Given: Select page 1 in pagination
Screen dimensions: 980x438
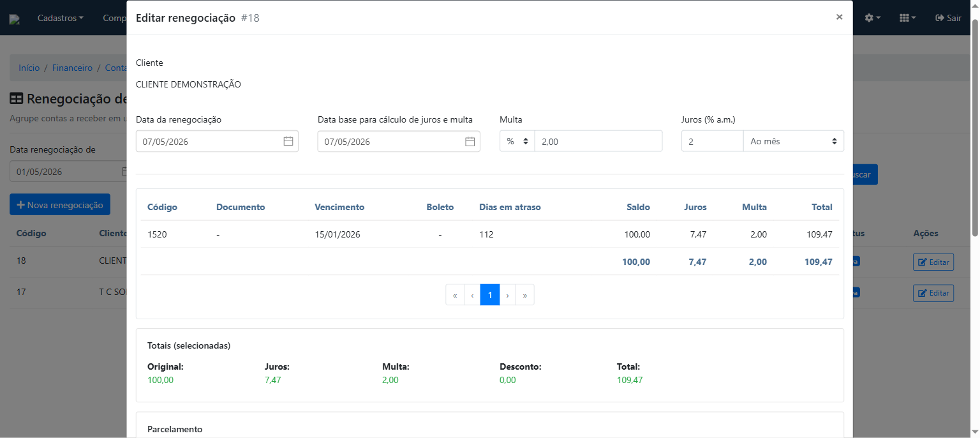Looking at the screenshot, I should pos(490,295).
